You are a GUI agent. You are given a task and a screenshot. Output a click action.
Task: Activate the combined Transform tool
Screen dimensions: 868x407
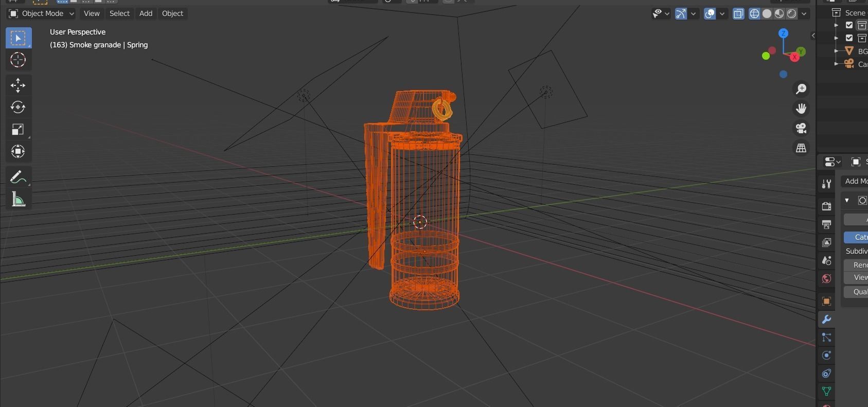pos(19,151)
